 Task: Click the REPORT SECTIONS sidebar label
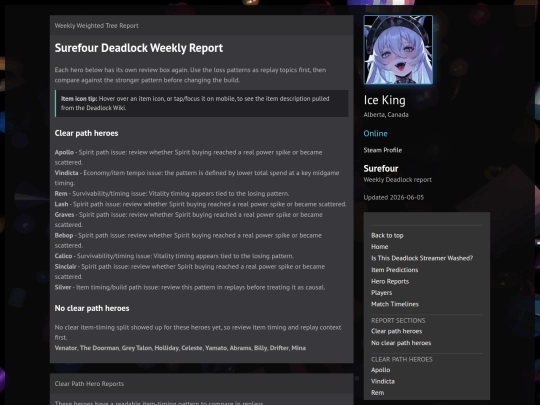pyautogui.click(x=398, y=321)
